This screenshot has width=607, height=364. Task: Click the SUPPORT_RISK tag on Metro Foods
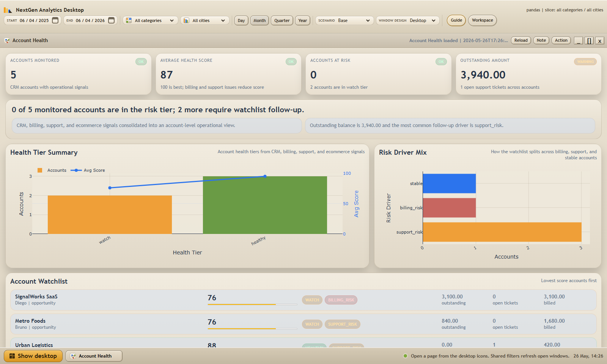343,324
